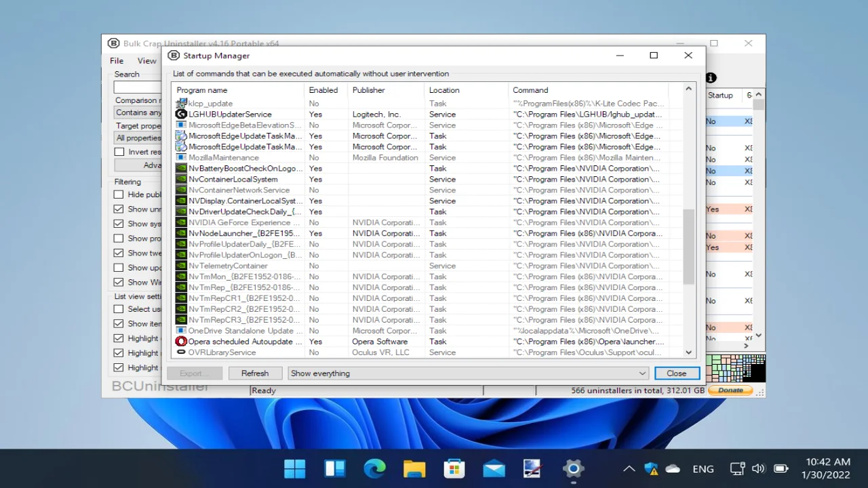This screenshot has width=868, height=488.
Task: Click the NvBatteryBoostCheckOnLogon NVIDIA icon
Action: coord(181,168)
